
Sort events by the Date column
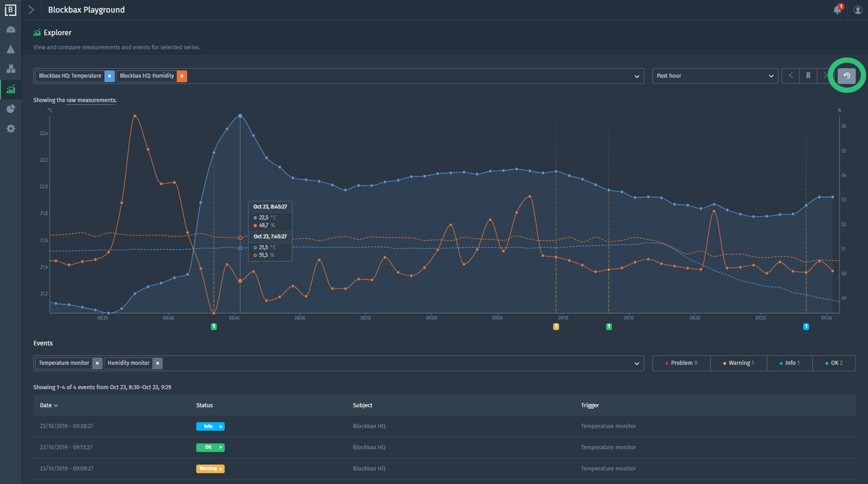[x=49, y=405]
